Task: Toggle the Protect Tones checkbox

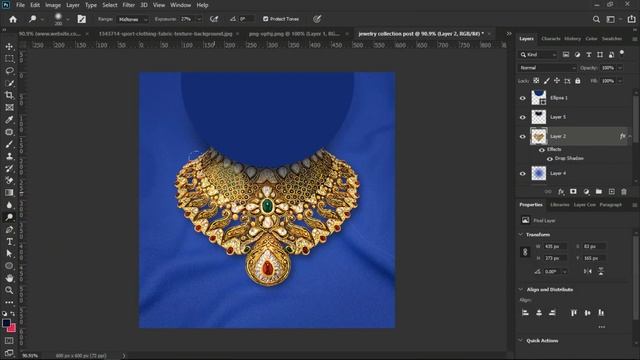Action: (x=266, y=19)
